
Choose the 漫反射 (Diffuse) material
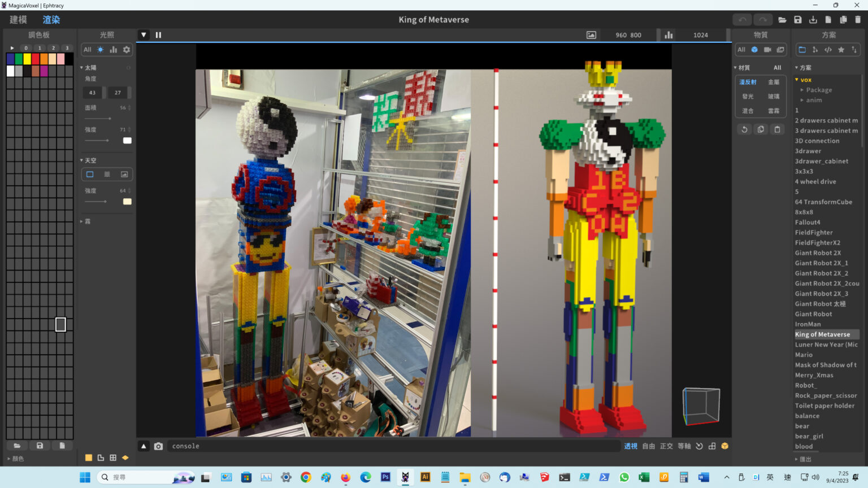point(748,82)
